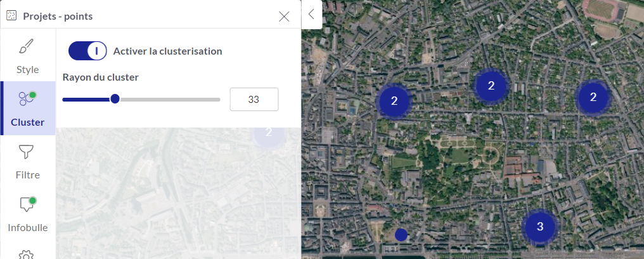Open the Filtre tab
This screenshot has height=259, width=644.
[x=28, y=161]
